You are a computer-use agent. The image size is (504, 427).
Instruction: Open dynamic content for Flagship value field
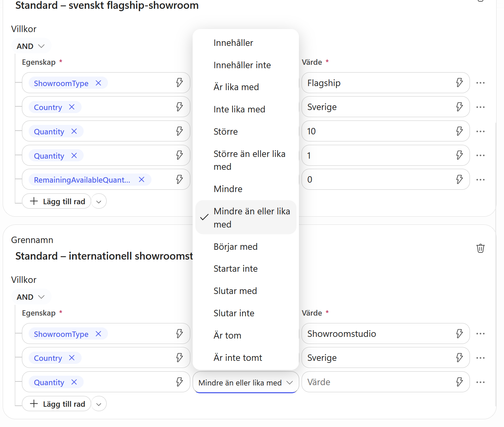(x=459, y=83)
